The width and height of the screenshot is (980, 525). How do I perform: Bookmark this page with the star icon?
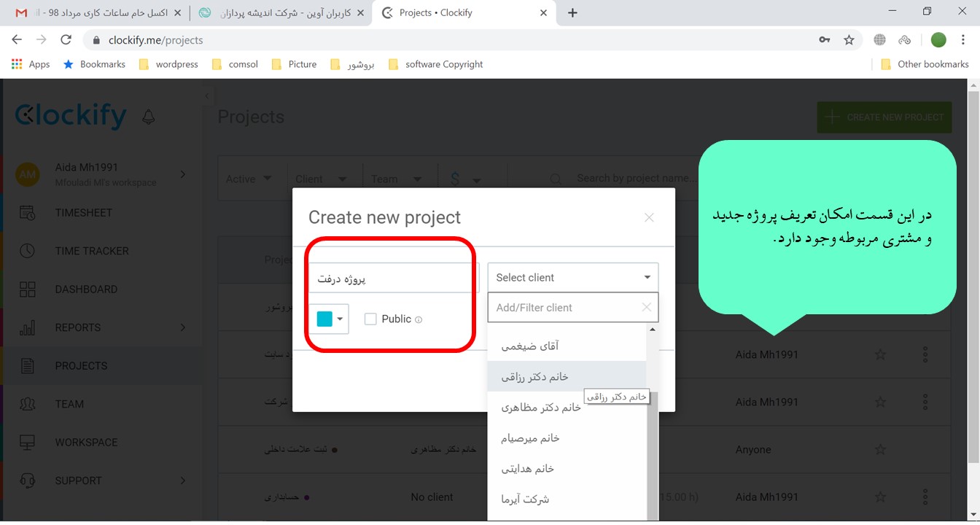pyautogui.click(x=849, y=40)
